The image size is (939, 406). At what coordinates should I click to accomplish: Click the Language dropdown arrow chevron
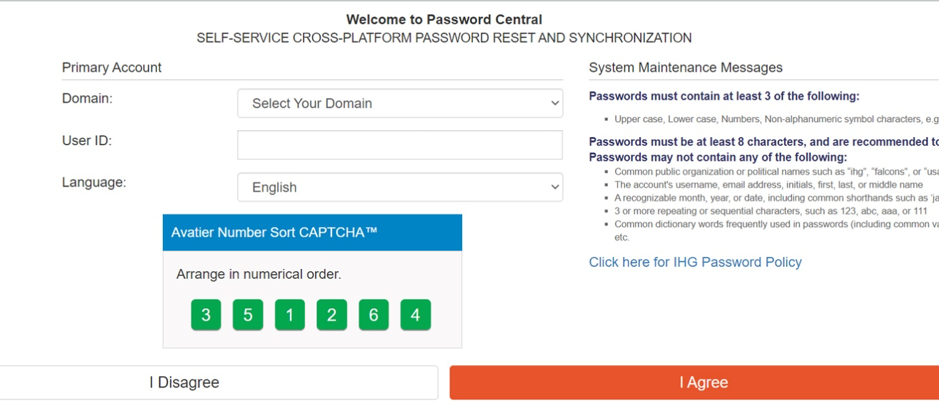click(x=555, y=187)
